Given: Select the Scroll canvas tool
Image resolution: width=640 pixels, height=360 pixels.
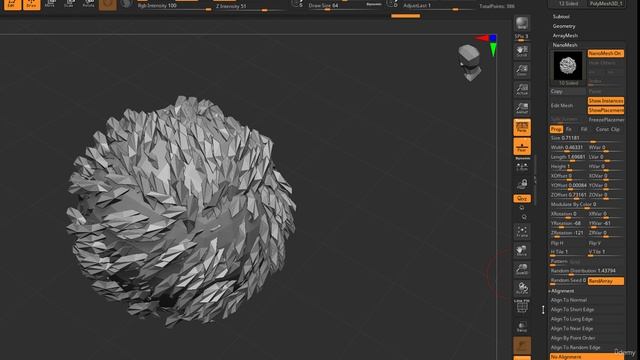Looking at the screenshot, I should pyautogui.click(x=522, y=51).
